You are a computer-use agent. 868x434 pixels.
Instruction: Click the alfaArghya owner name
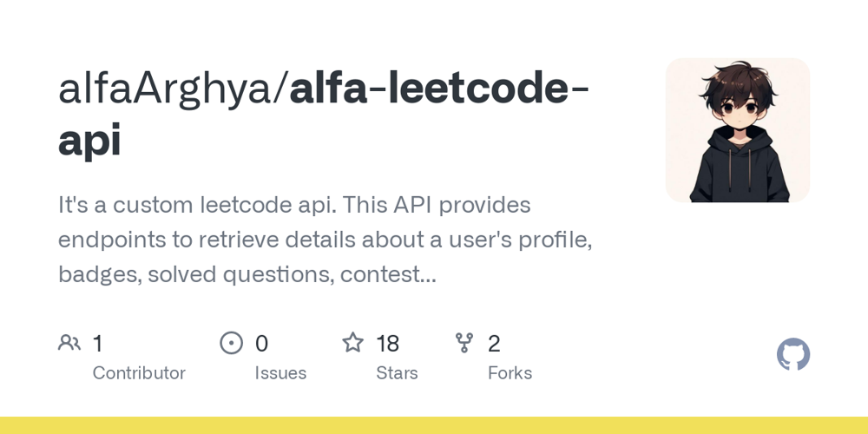coord(165,89)
